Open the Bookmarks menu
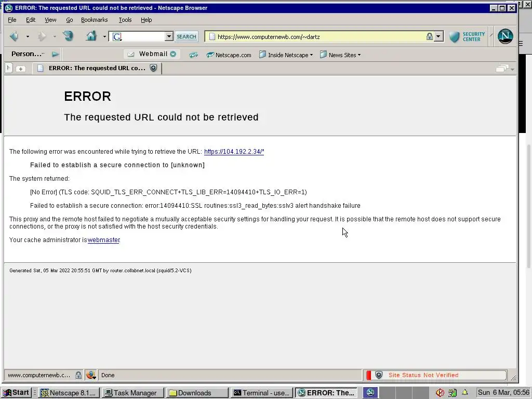This screenshot has width=532, height=399. (x=95, y=20)
